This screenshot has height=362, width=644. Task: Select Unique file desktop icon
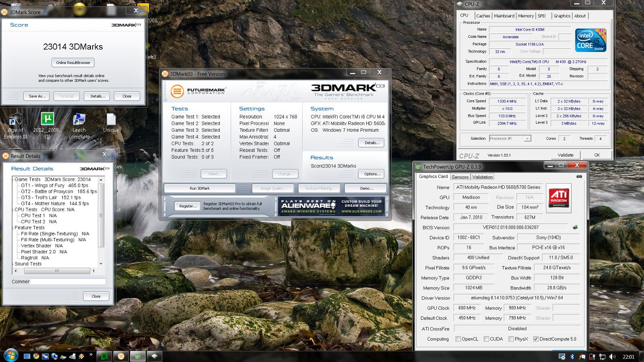click(x=111, y=123)
